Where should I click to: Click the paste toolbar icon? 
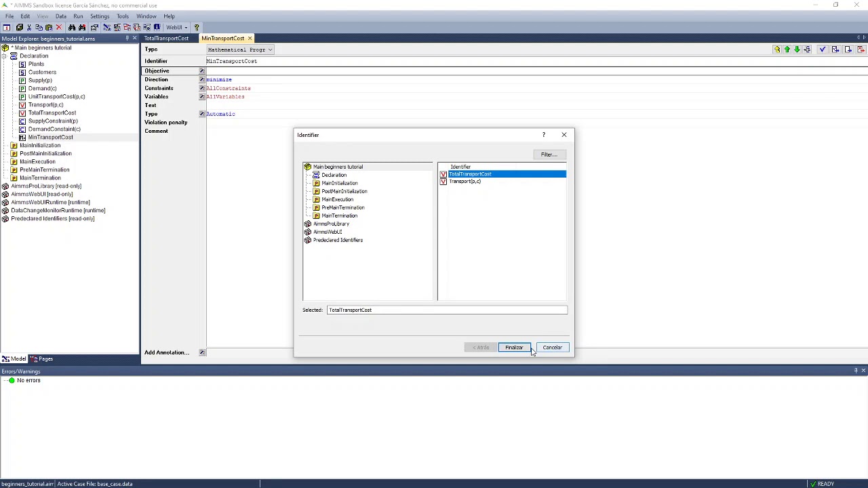(49, 28)
